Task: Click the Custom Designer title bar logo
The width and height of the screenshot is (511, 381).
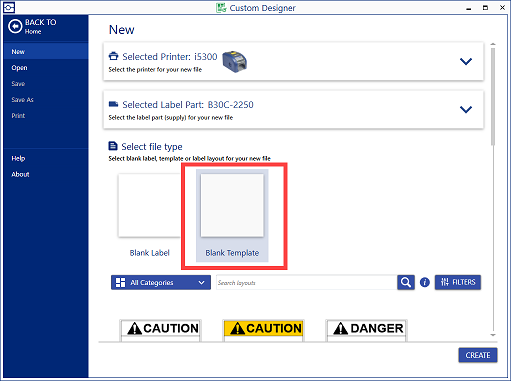Action: (x=221, y=7)
